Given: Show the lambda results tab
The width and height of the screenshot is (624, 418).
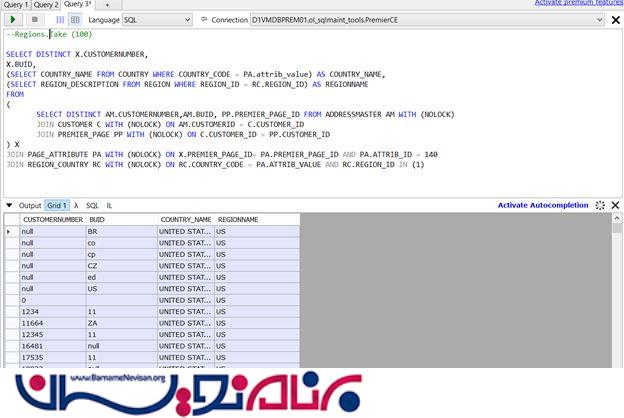Looking at the screenshot, I should point(76,205).
